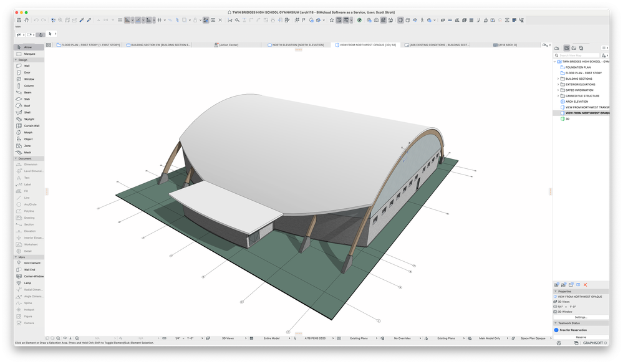The width and height of the screenshot is (623, 364).
Task: Click the Search View Map field
Action: (577, 55)
